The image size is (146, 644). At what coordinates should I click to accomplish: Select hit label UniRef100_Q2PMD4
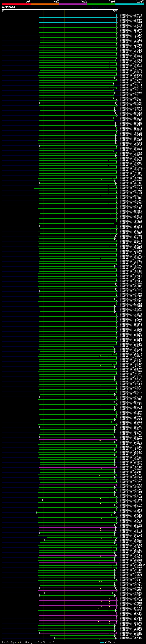(131, 45)
